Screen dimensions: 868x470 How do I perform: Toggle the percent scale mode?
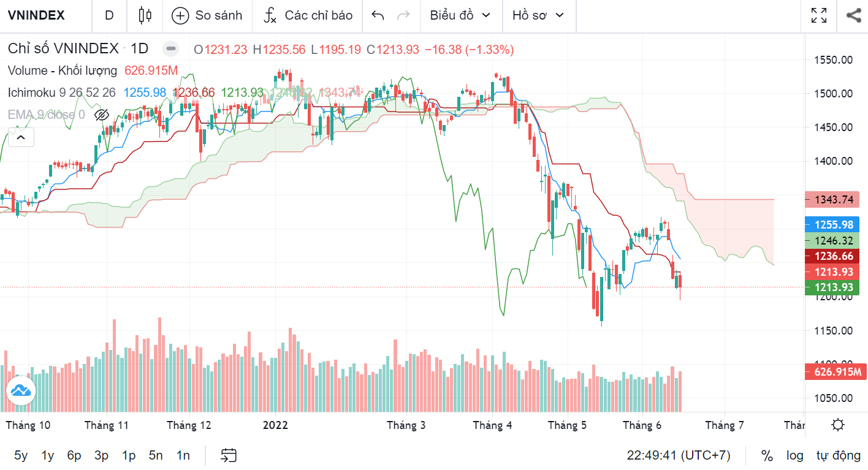(767, 455)
